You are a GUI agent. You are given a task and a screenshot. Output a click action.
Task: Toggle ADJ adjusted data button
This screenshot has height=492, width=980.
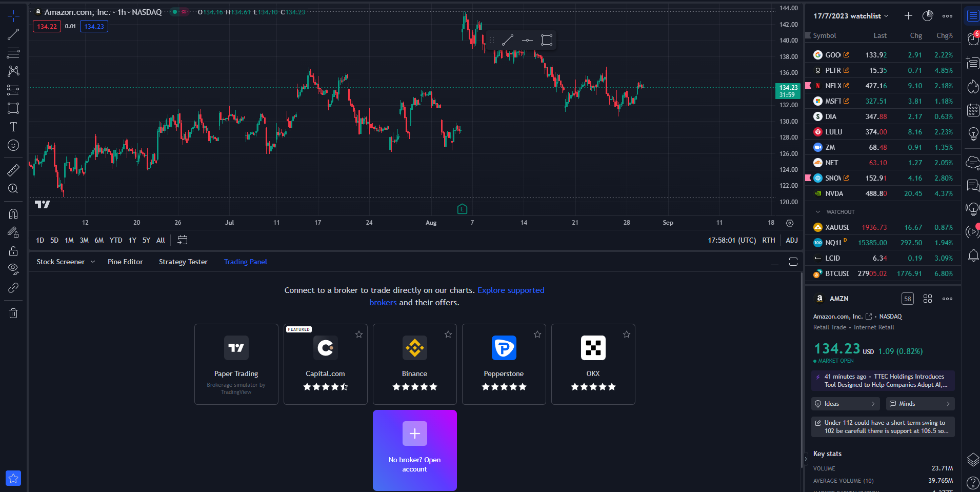(792, 240)
